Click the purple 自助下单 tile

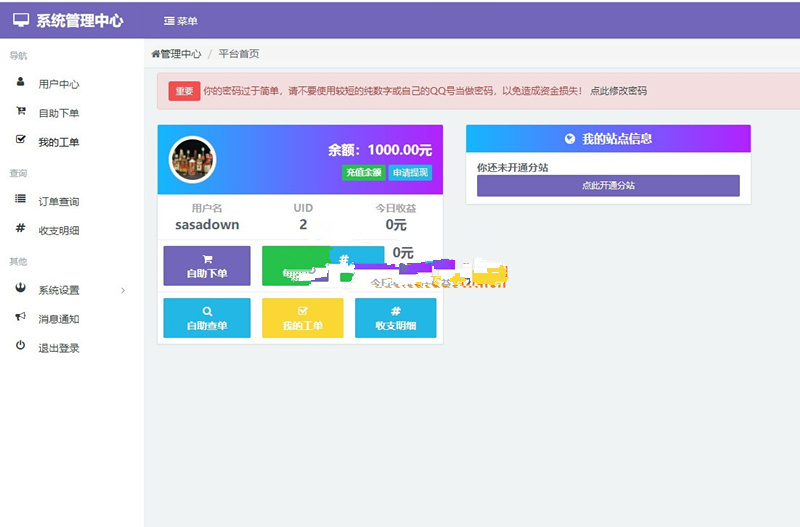pyautogui.click(x=207, y=266)
